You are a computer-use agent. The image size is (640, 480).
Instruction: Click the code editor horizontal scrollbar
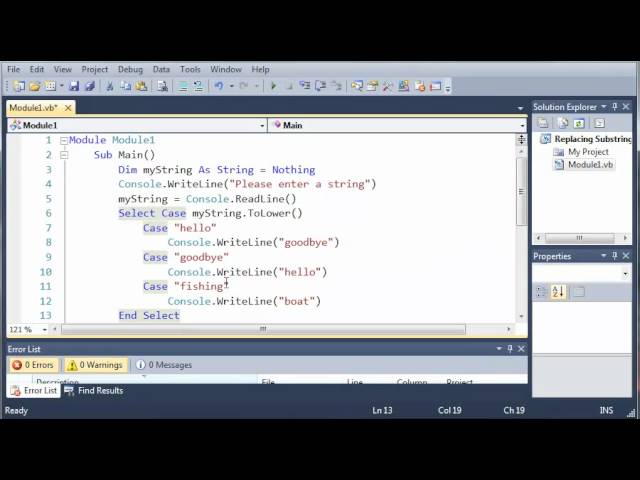point(263,329)
